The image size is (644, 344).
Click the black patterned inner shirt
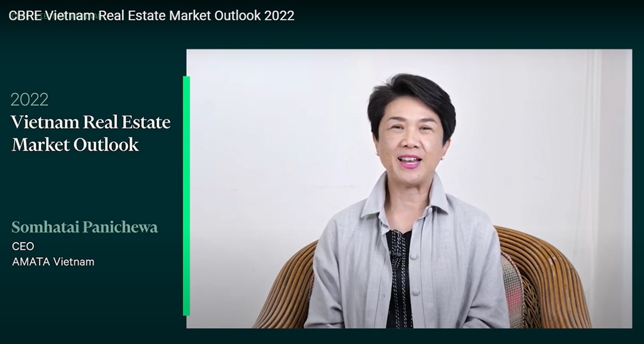(x=399, y=279)
